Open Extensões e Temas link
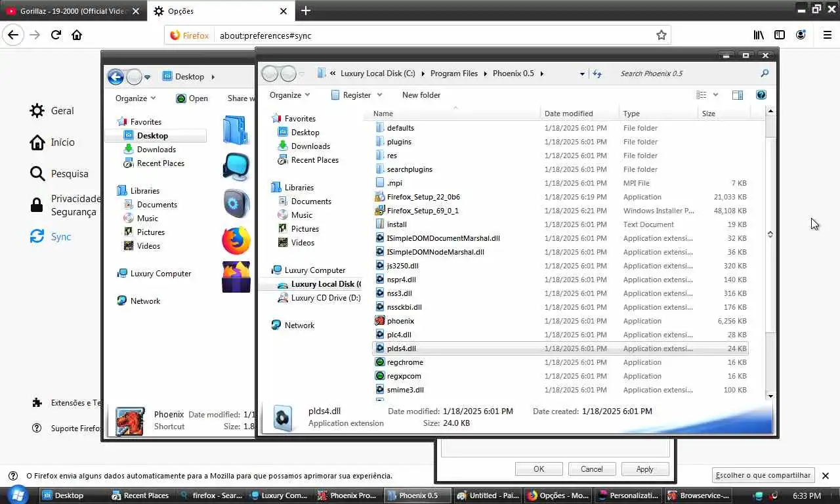 coord(66,403)
